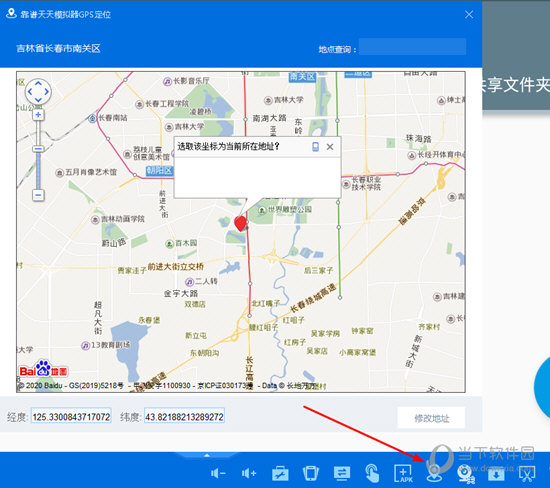Click the webcam icon in bottom bar

coord(465,474)
